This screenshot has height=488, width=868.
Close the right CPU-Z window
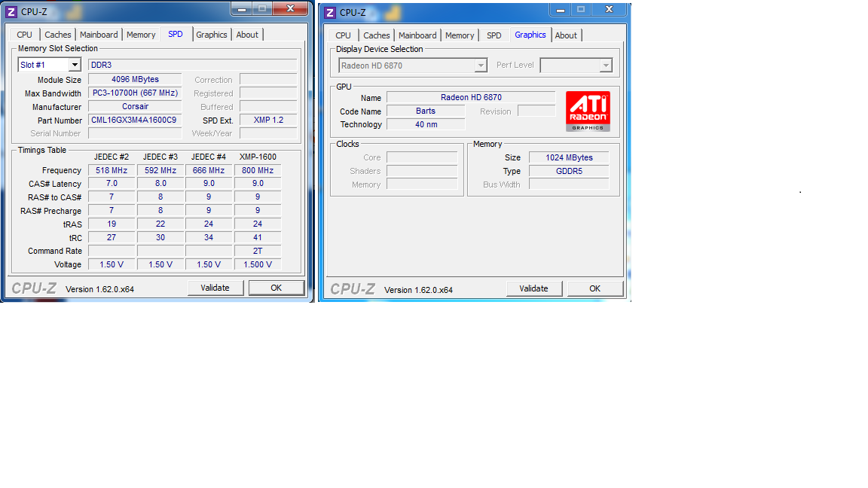point(609,9)
